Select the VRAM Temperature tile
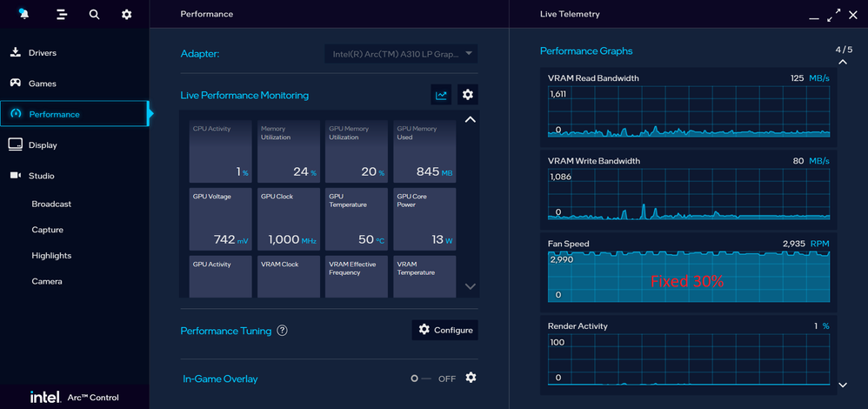This screenshot has height=409, width=868. click(x=424, y=277)
